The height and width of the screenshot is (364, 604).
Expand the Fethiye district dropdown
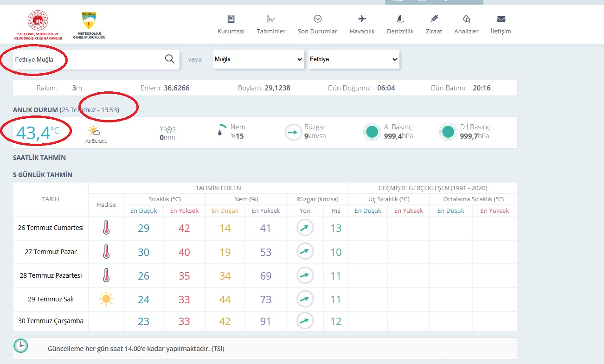(353, 59)
